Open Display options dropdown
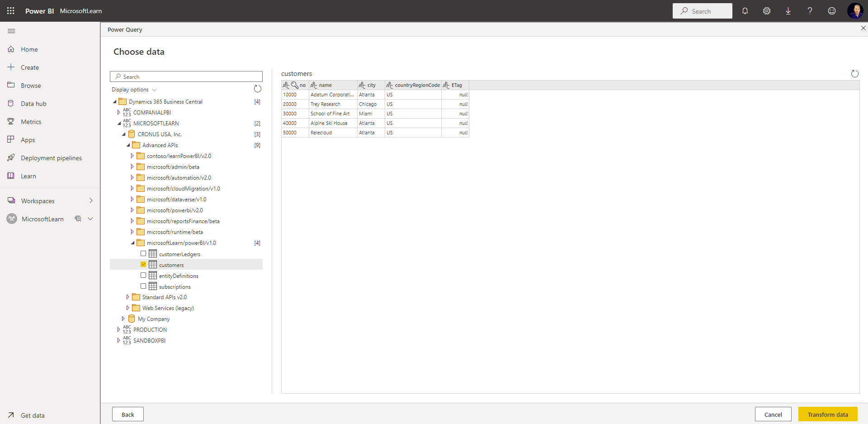 [x=134, y=90]
